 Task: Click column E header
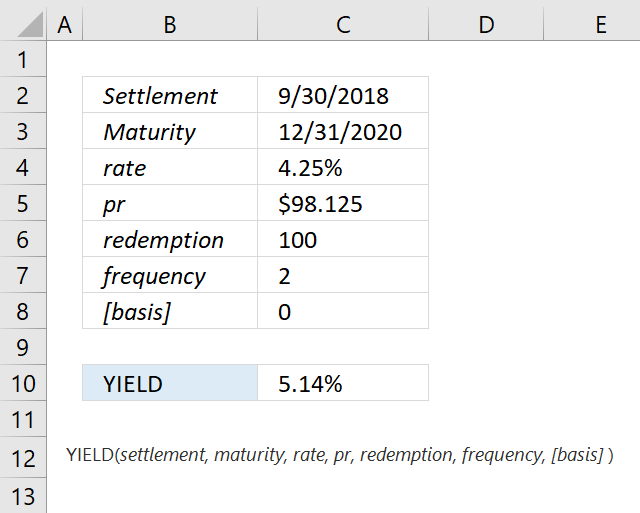click(x=601, y=24)
